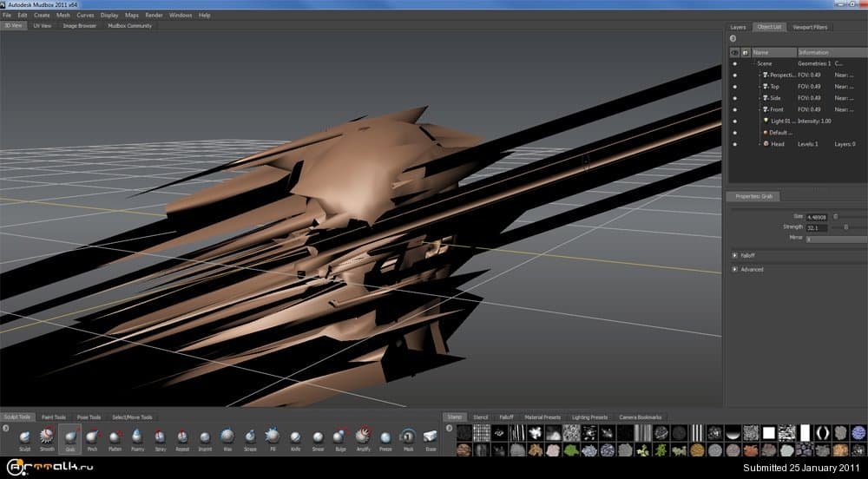Open the Viewport Filters tab
This screenshot has width=868, height=479.
[x=810, y=27]
